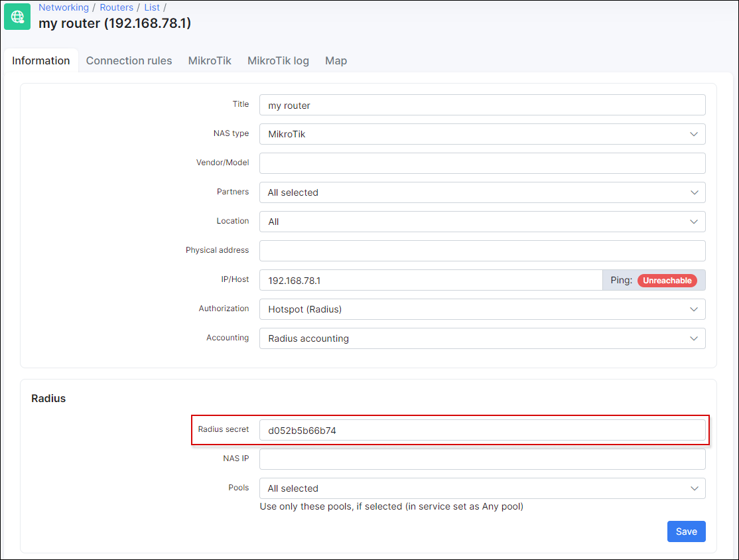Switch to the Connection rules tab
This screenshot has height=560, width=739.
click(129, 61)
